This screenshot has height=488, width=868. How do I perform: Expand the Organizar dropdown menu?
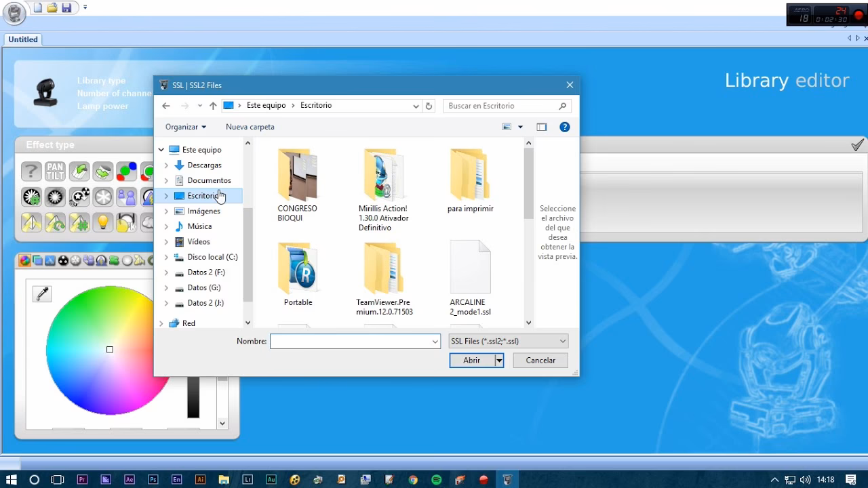coord(185,127)
